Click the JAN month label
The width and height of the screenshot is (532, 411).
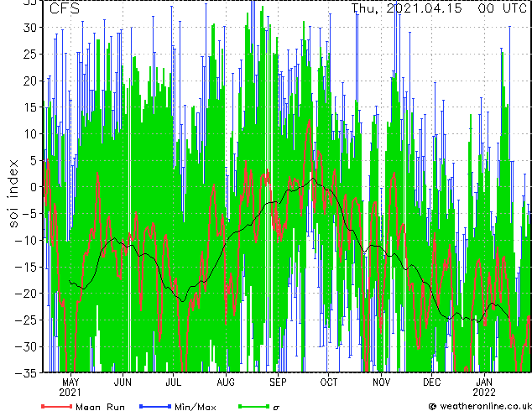[x=484, y=382]
